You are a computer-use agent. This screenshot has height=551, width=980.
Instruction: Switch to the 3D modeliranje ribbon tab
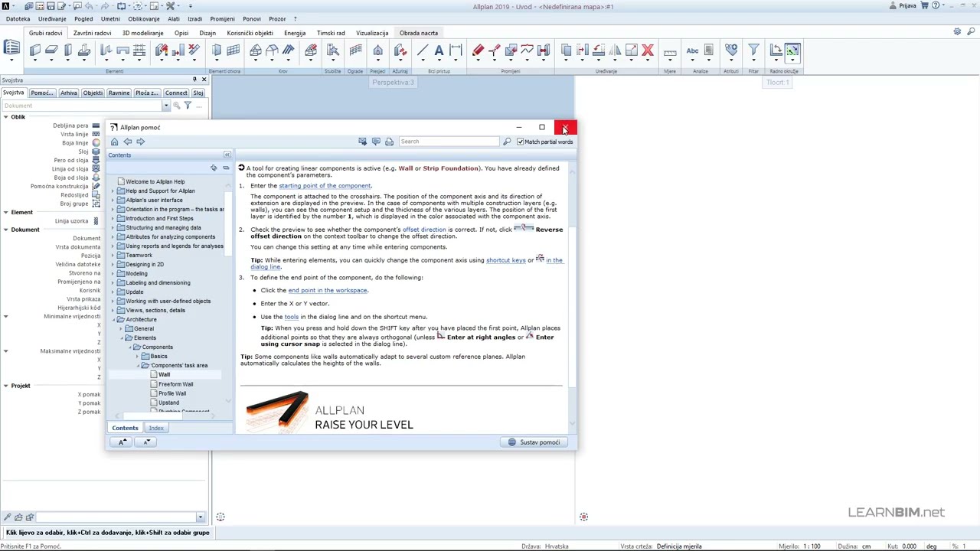[143, 33]
